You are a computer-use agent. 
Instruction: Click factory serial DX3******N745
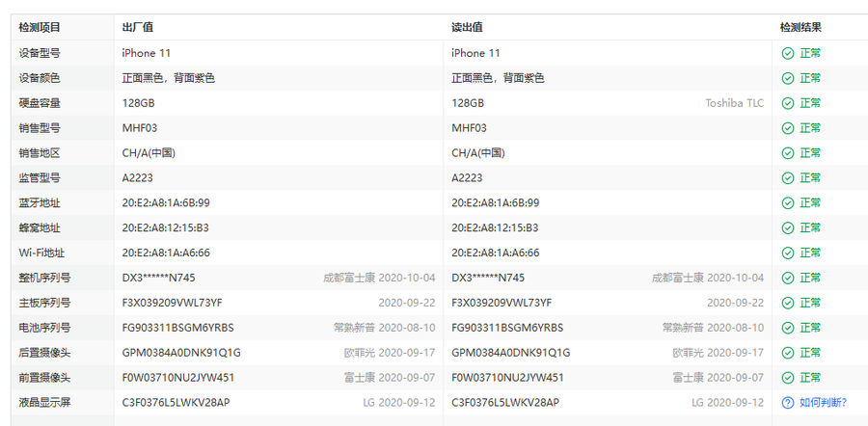point(158,278)
